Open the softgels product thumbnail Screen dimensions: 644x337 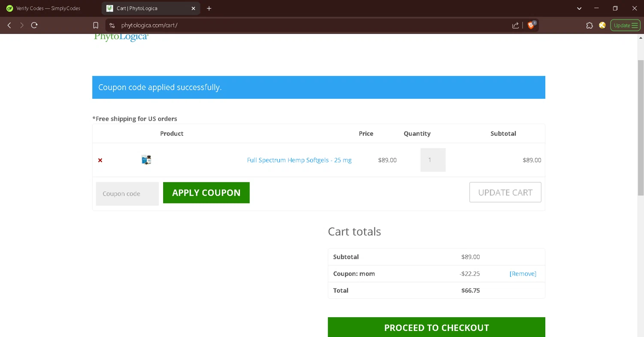tap(146, 160)
